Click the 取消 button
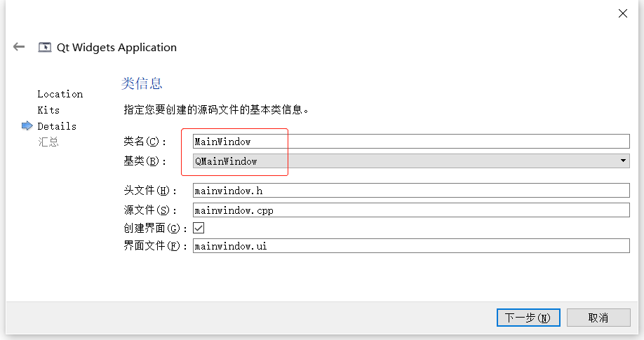 click(598, 318)
